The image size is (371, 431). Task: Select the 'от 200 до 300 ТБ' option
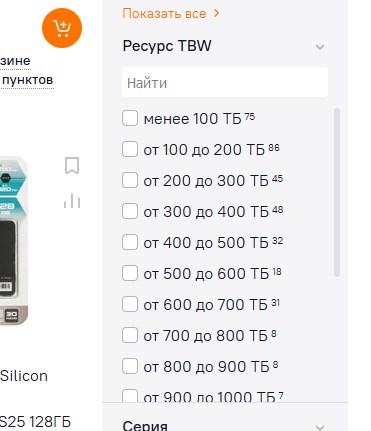pyautogui.click(x=130, y=180)
